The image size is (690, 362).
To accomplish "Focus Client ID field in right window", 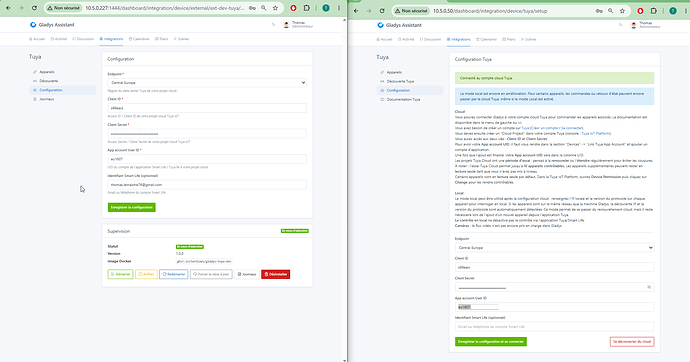I will point(554,267).
